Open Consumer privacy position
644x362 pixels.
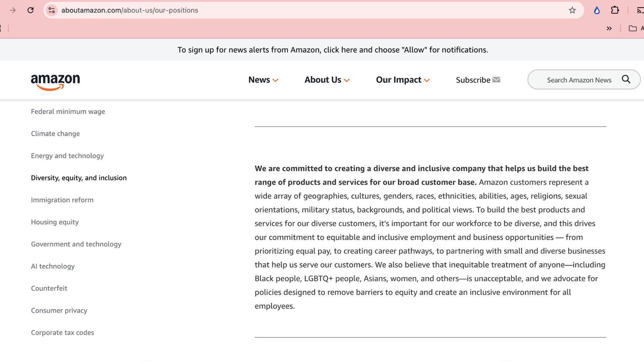click(59, 310)
